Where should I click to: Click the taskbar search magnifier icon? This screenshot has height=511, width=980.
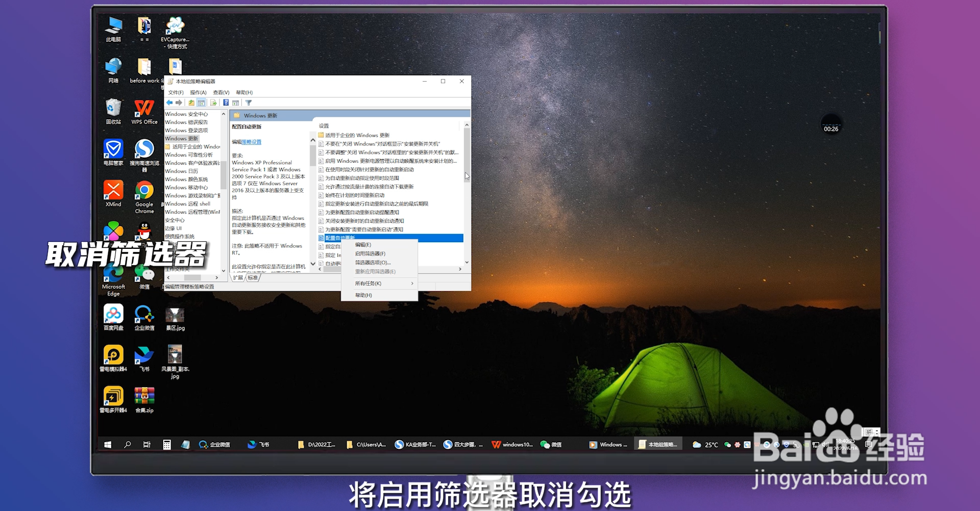tap(128, 445)
